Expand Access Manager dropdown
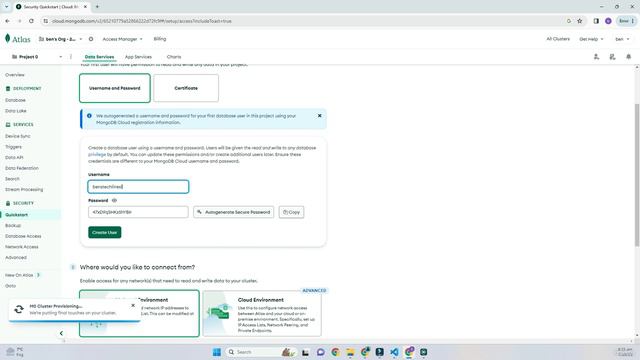640x360 pixels. coord(122,39)
